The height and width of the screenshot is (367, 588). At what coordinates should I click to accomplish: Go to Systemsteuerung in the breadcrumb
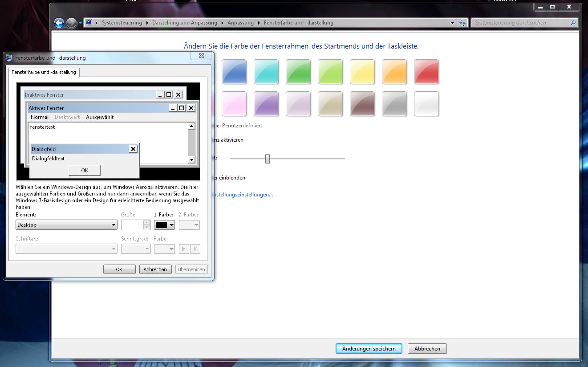point(122,23)
